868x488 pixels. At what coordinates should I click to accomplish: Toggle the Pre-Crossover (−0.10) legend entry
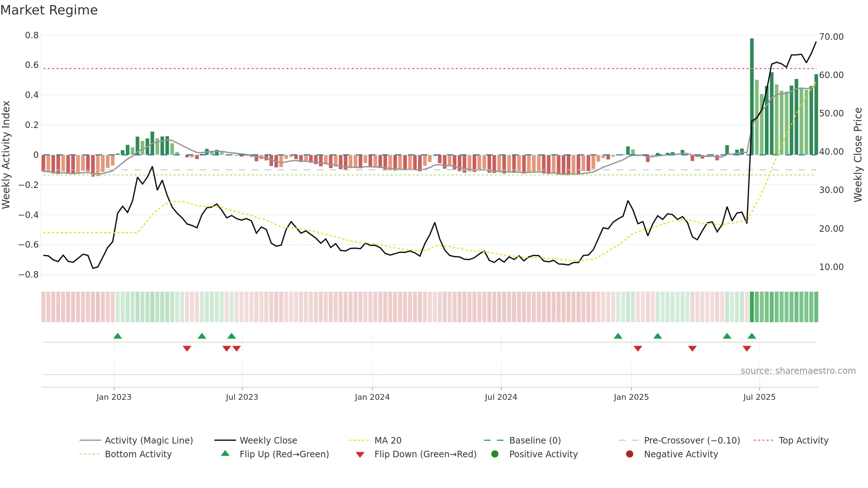click(x=679, y=440)
